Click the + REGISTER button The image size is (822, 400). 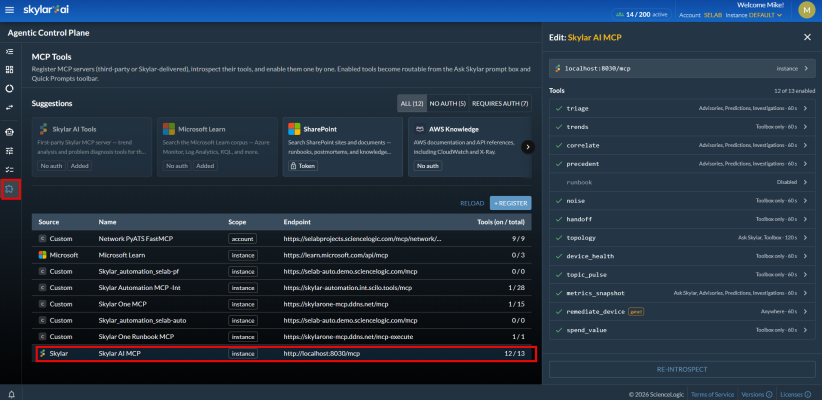511,203
